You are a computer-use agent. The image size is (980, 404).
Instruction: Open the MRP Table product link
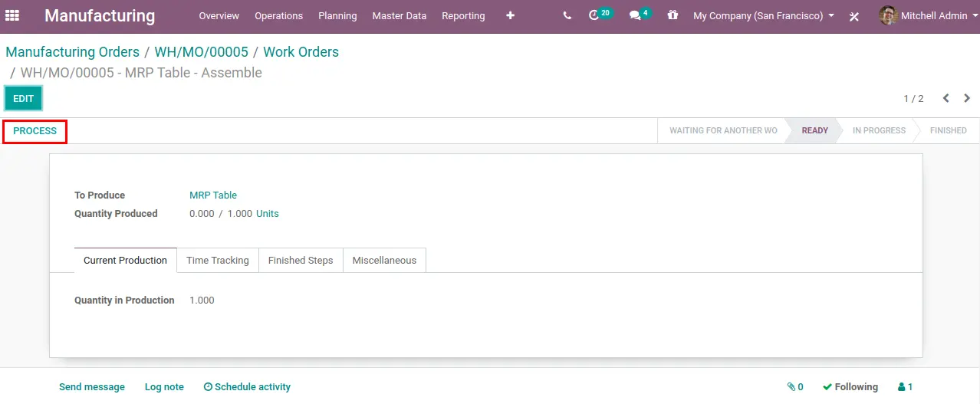213,195
